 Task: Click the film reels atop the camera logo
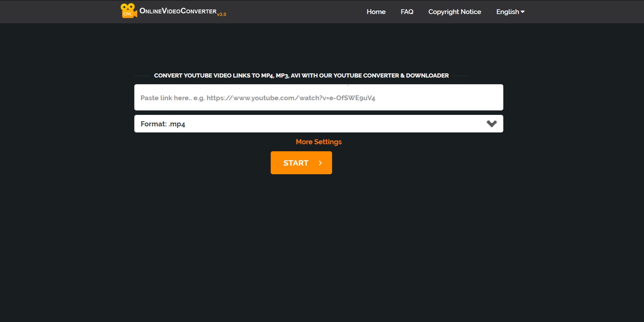pos(127,5)
